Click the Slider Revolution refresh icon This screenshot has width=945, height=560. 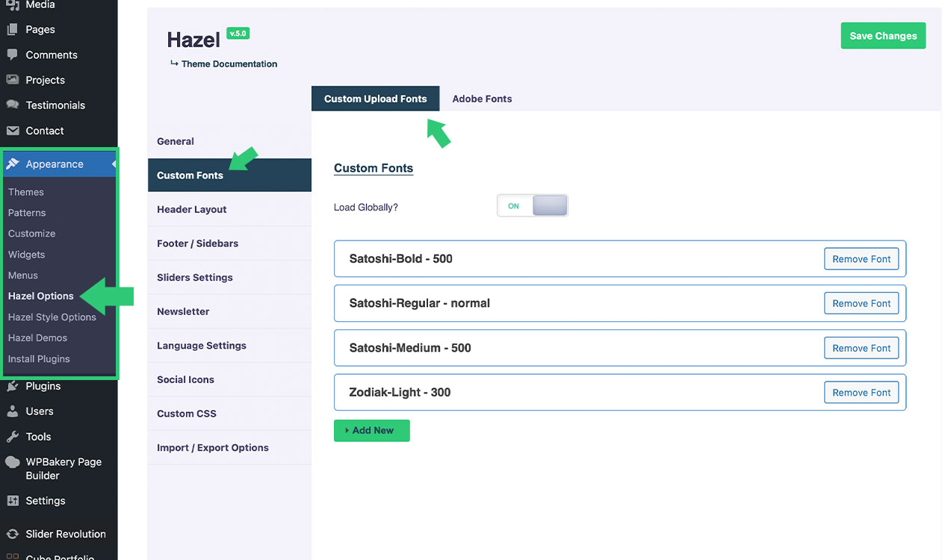13,534
